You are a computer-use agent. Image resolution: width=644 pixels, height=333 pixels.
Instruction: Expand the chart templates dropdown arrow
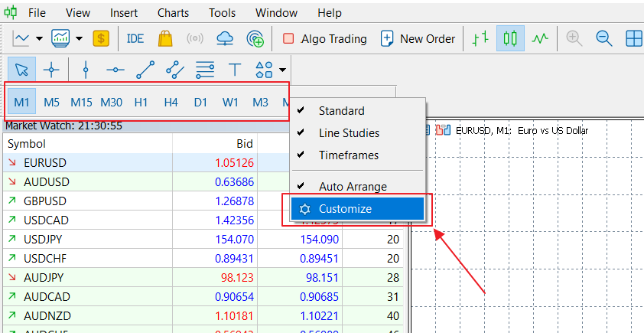click(x=80, y=38)
